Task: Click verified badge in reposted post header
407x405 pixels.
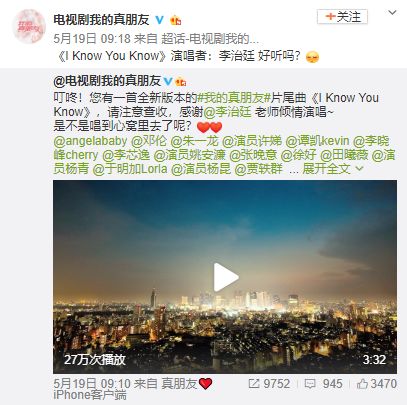Action: (169, 81)
